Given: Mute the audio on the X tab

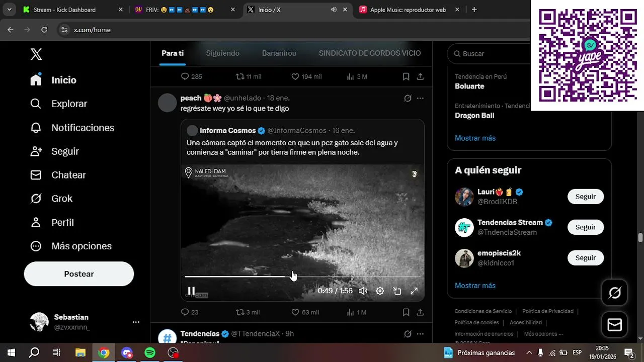Looking at the screenshot, I should [x=334, y=10].
